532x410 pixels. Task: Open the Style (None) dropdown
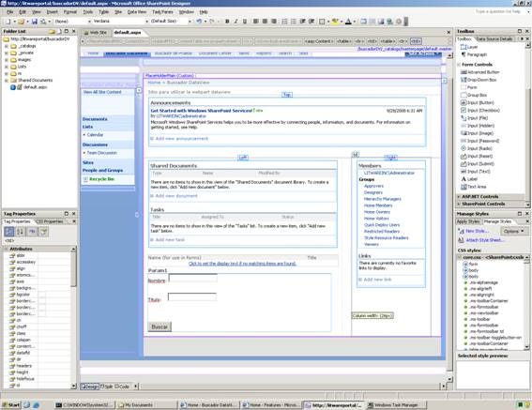click(89, 22)
